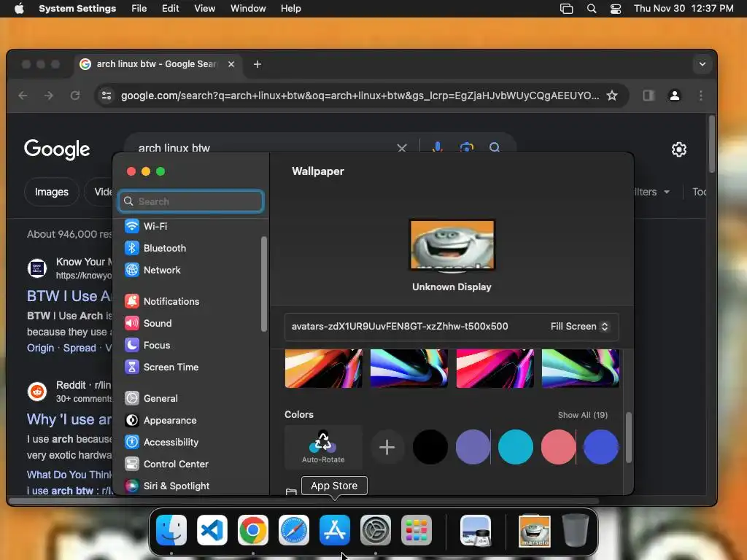Viewport: 747px width, 560px height.
Task: Click Show All (19) colors
Action: pos(583,415)
